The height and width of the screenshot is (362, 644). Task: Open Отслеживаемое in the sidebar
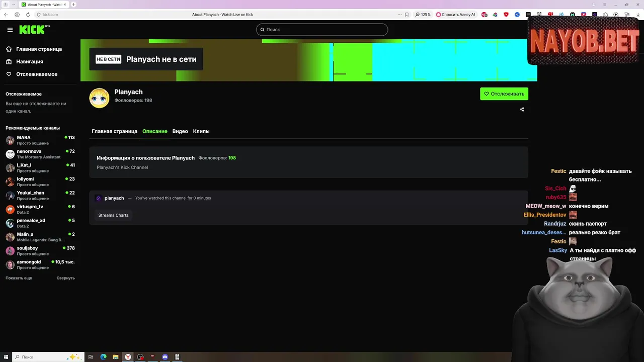tap(37, 74)
